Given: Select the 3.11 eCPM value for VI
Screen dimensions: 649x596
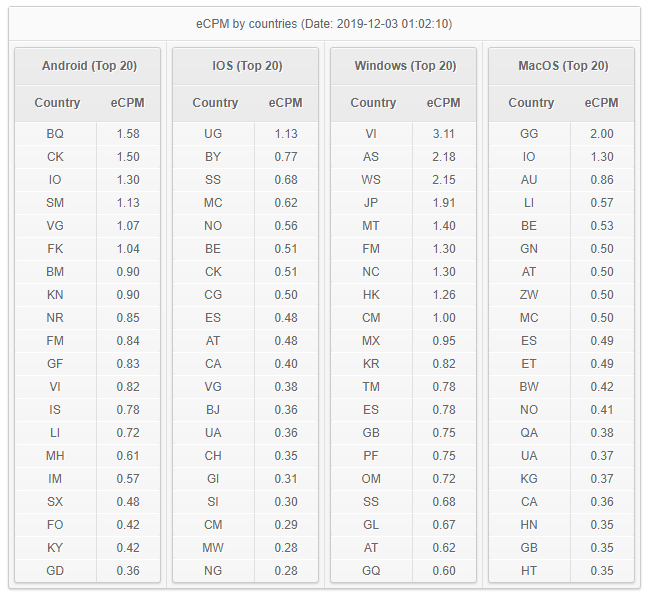Looking at the screenshot, I should pyautogui.click(x=444, y=134).
